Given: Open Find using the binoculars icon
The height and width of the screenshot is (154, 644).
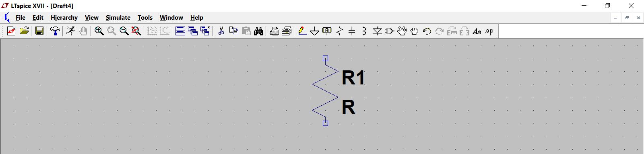Looking at the screenshot, I should (x=258, y=31).
